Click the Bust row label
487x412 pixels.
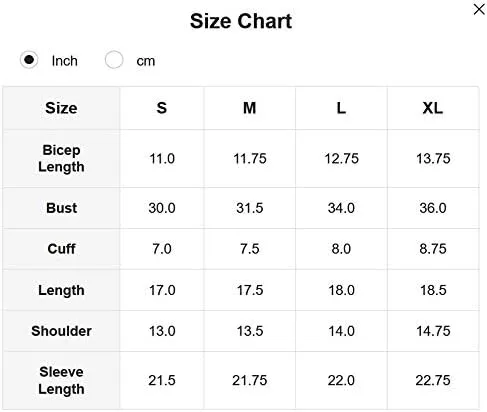pyautogui.click(x=61, y=208)
